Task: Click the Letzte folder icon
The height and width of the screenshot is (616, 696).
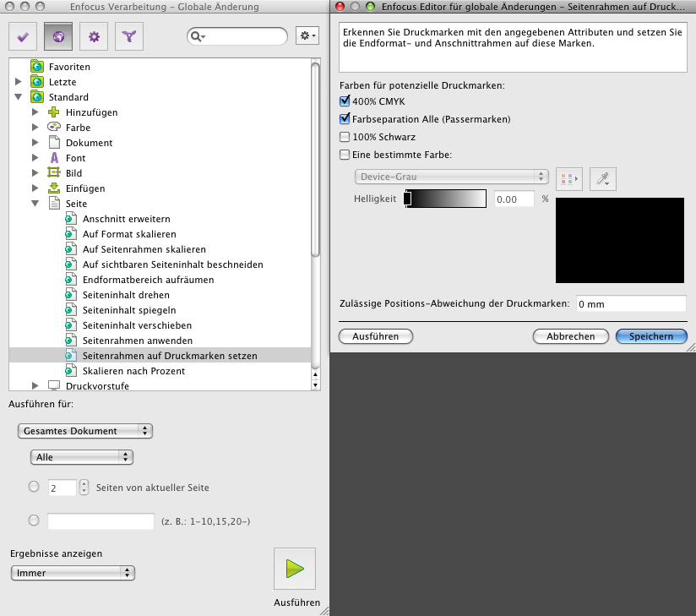Action: [37, 82]
